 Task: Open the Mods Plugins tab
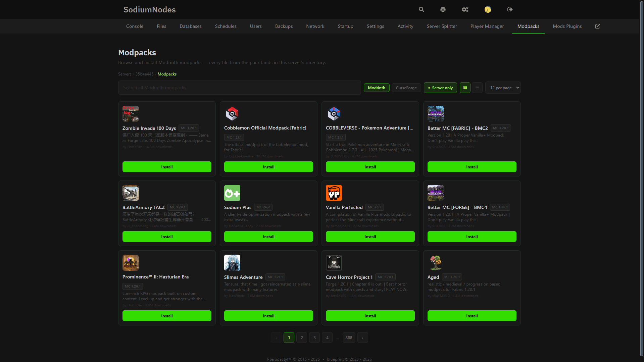coord(567,26)
